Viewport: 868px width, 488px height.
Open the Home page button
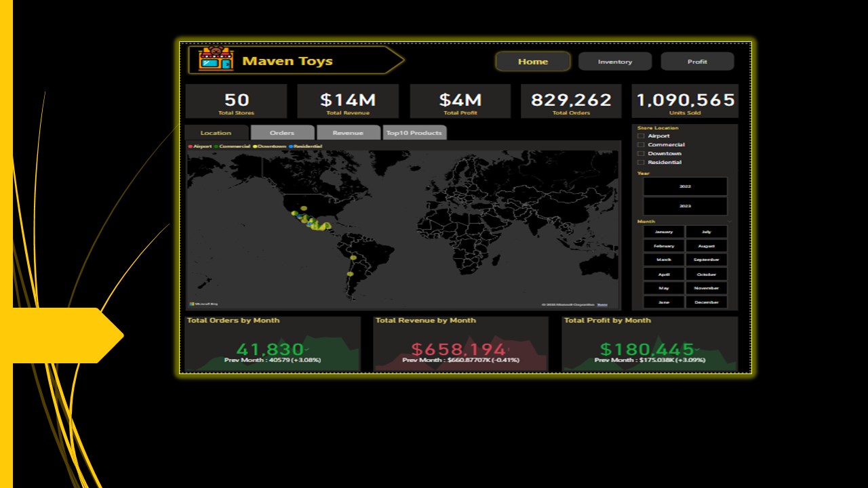(x=533, y=62)
